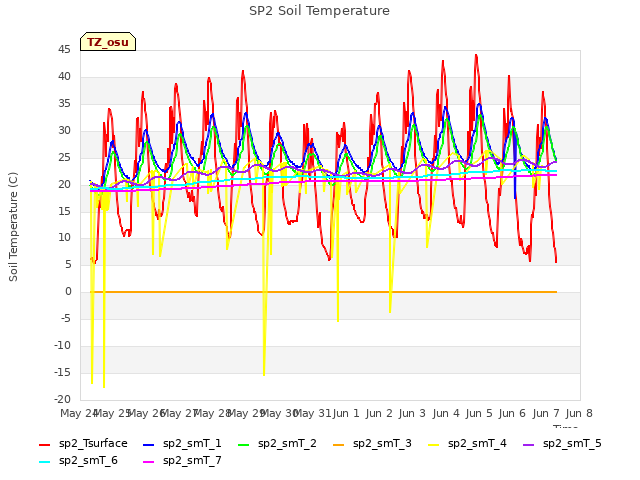Click the TZ_osu annotation label

(x=108, y=42)
